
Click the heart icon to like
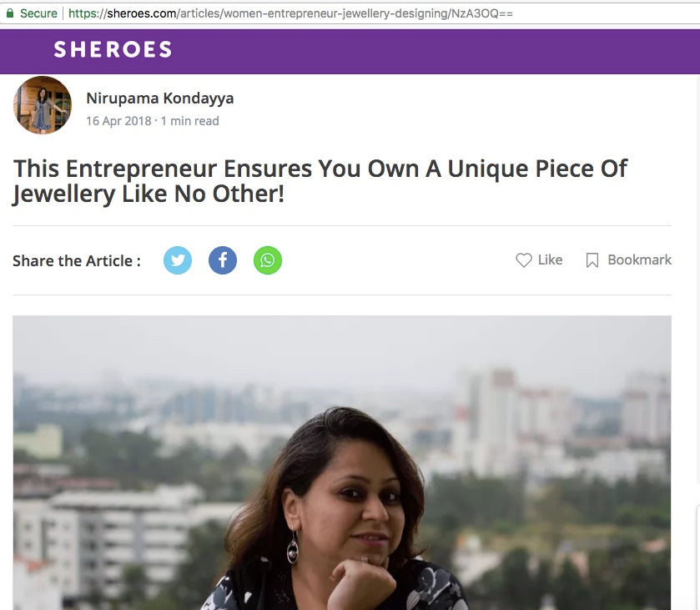click(524, 260)
